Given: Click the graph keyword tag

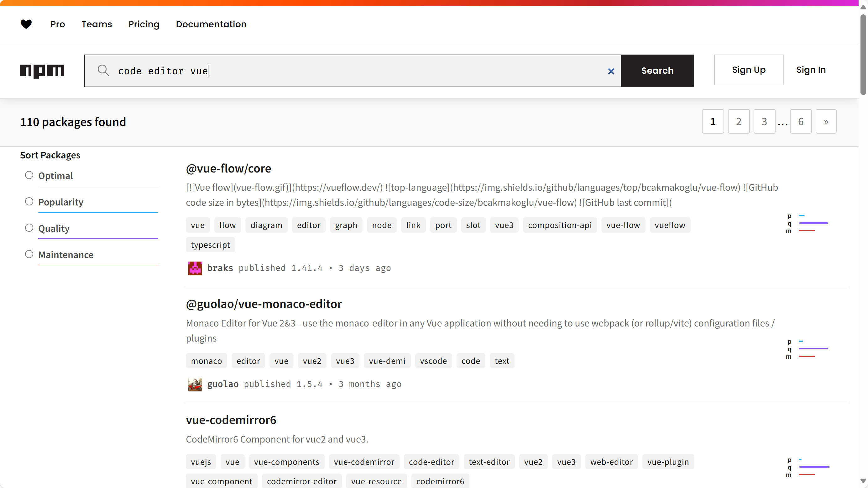Looking at the screenshot, I should tap(346, 225).
